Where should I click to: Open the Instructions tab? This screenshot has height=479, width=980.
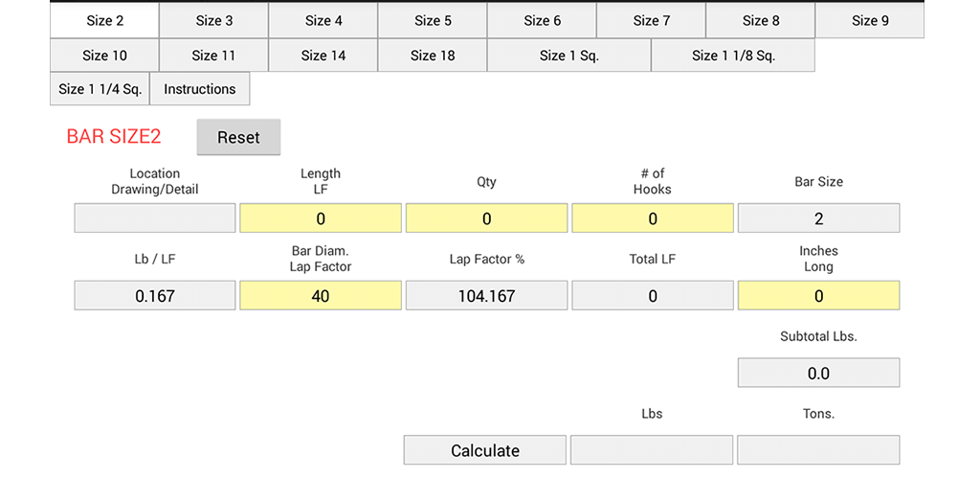coord(199,89)
